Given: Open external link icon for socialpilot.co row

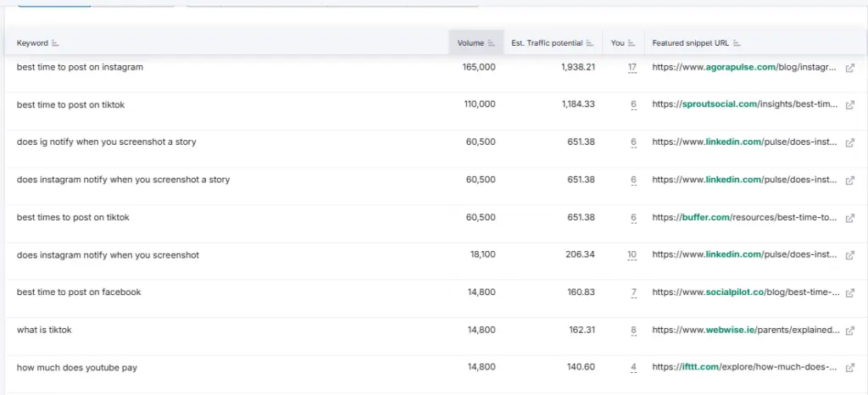Looking at the screenshot, I should tap(850, 292).
